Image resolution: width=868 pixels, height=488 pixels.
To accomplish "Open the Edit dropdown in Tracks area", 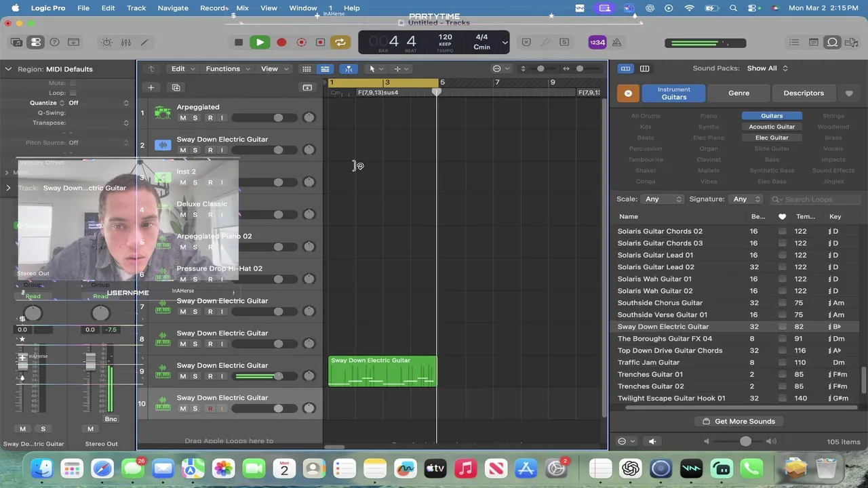I will 183,68.
